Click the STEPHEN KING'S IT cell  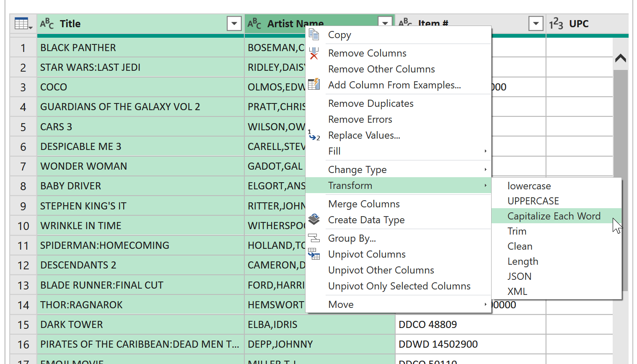(140, 206)
